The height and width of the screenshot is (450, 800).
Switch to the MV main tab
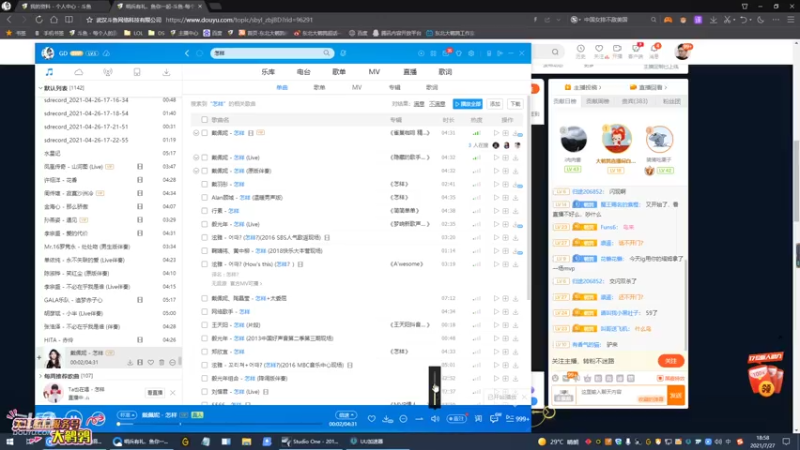pos(374,72)
